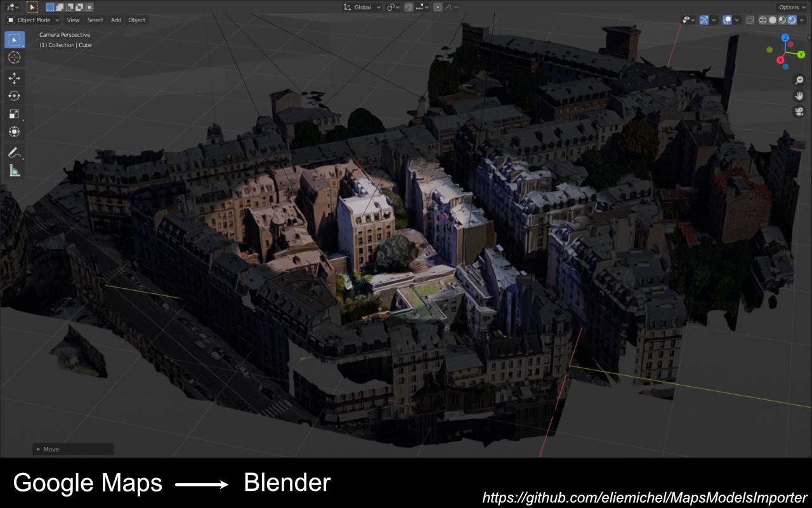Open the object visibility and selectability dropdown
The width and height of the screenshot is (812, 508).
point(688,20)
